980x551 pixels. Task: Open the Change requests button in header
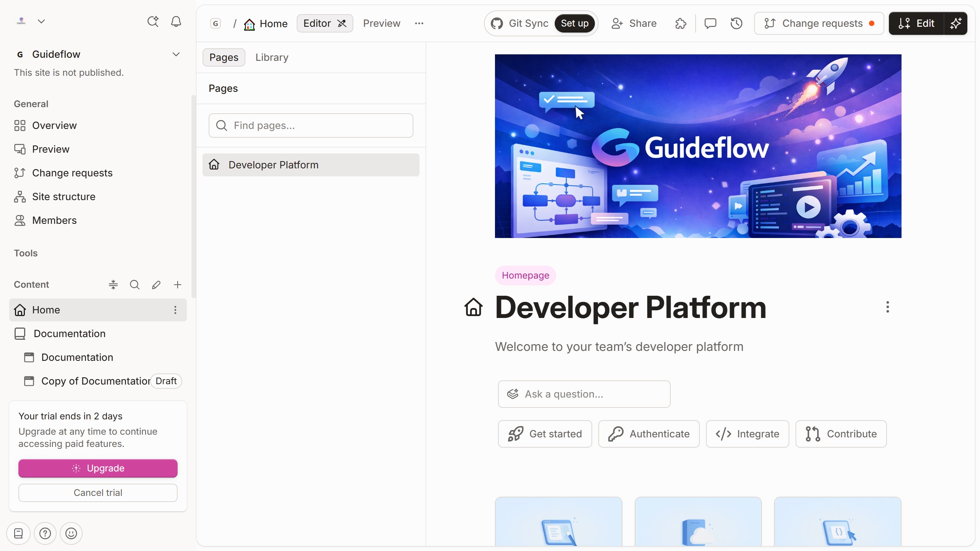(819, 23)
